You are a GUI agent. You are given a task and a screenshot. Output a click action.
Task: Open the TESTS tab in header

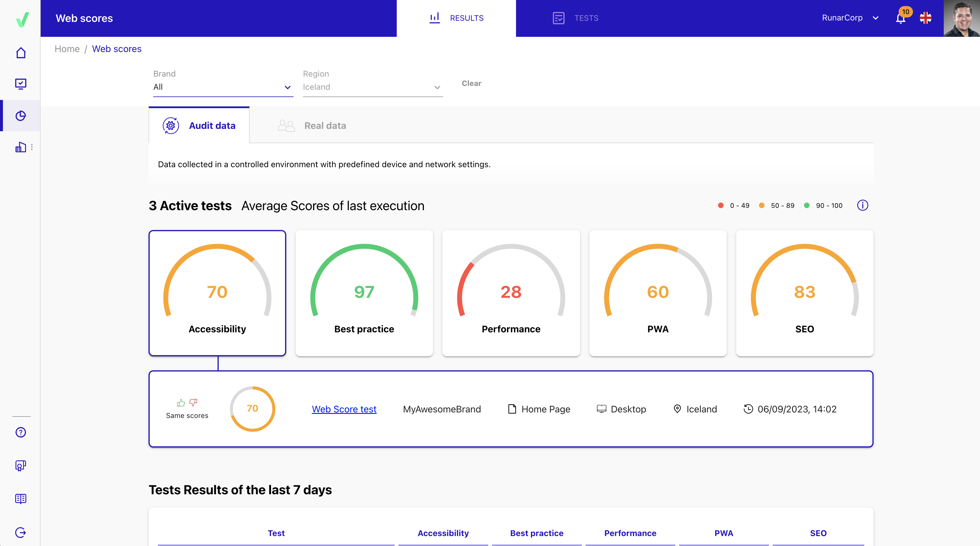(575, 18)
